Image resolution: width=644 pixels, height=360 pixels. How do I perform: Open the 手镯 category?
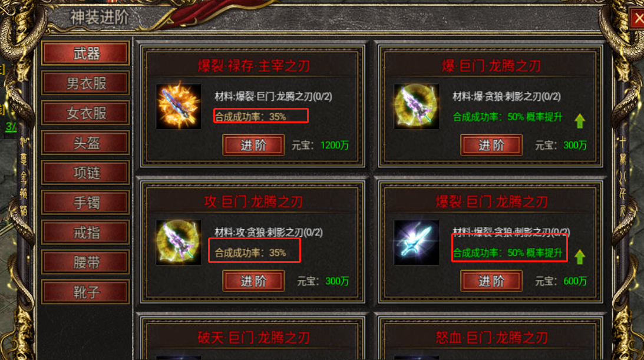pyautogui.click(x=86, y=203)
